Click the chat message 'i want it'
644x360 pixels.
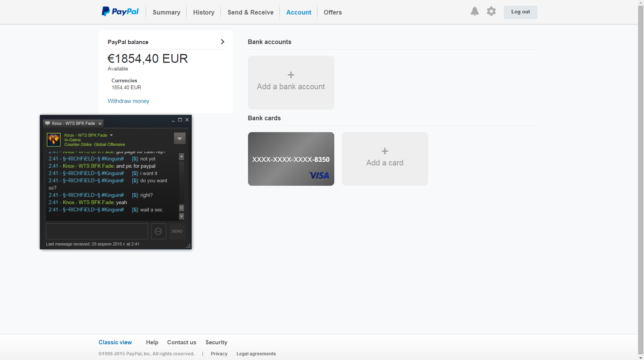tap(149, 173)
